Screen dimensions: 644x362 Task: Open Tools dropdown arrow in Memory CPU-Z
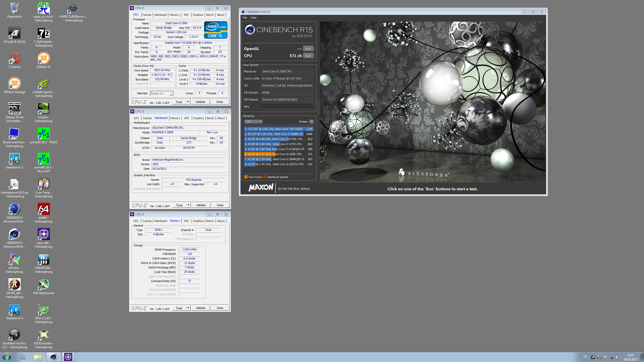pyautogui.click(x=188, y=308)
